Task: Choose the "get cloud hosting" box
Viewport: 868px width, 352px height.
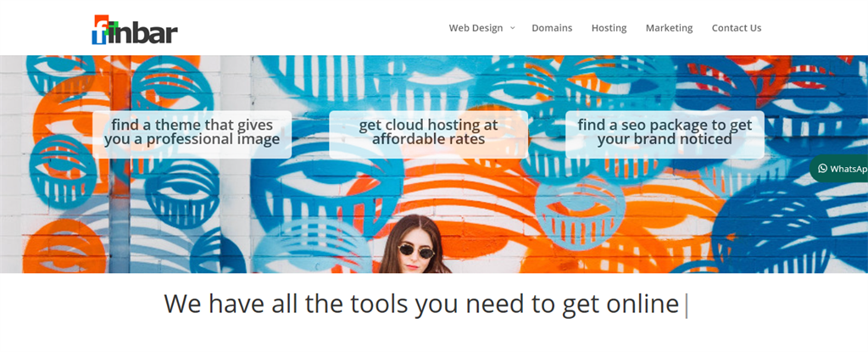Action: 428,134
